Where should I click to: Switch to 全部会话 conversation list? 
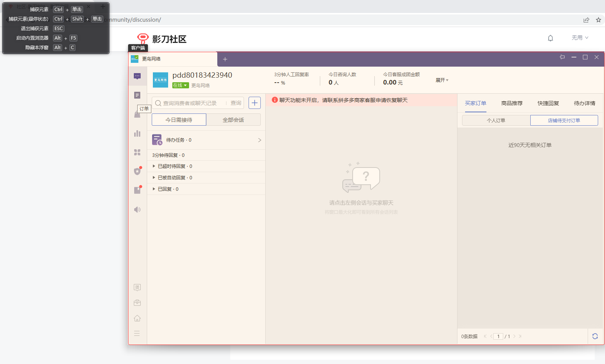click(x=233, y=120)
